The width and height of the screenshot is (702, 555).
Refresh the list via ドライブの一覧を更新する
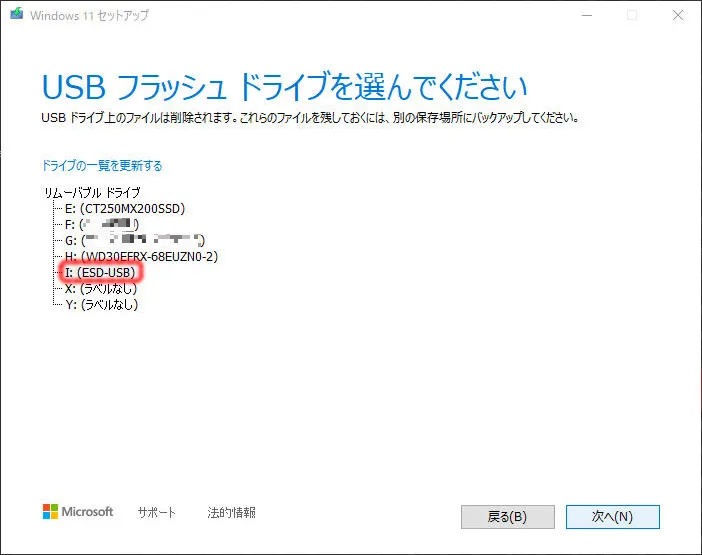[x=102, y=166]
